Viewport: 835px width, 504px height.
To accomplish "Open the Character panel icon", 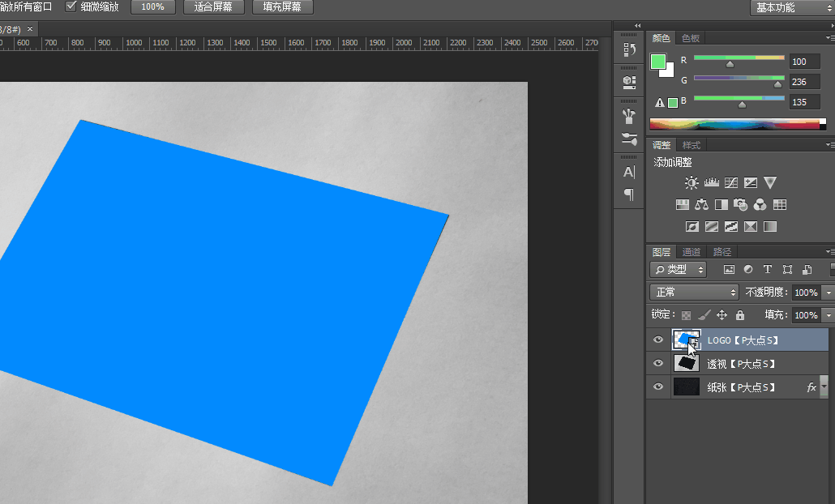I will coord(629,172).
